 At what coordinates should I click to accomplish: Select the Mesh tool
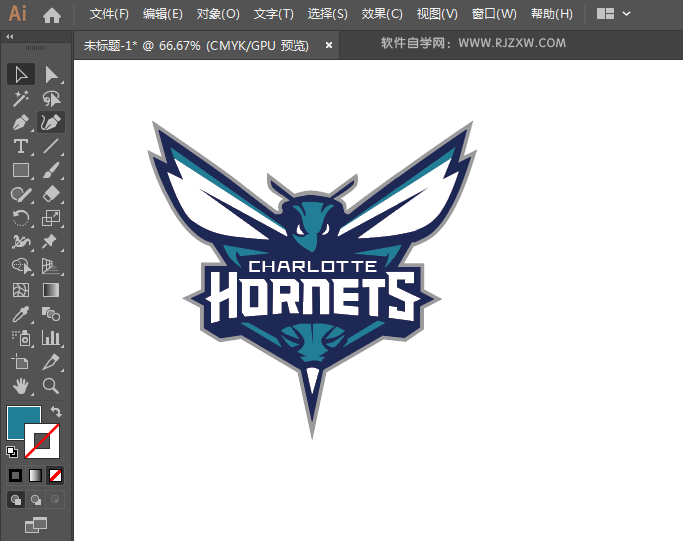[20, 290]
